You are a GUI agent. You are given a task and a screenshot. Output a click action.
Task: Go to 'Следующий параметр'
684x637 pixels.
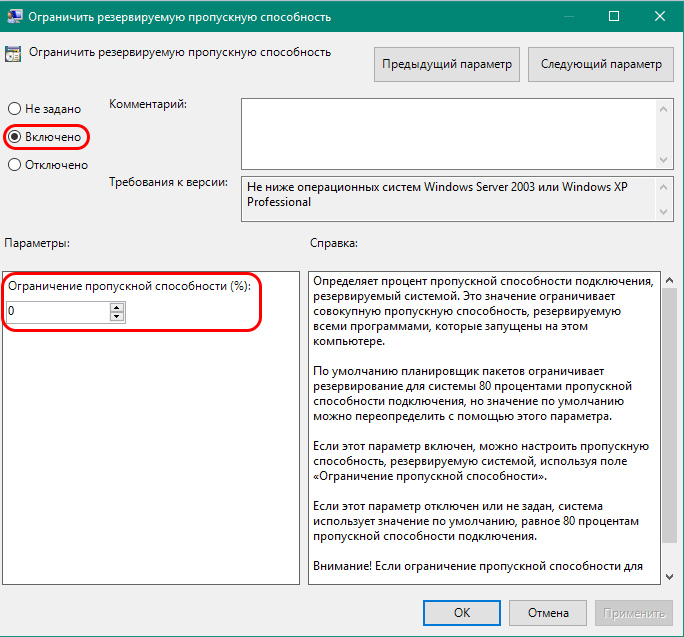click(601, 65)
